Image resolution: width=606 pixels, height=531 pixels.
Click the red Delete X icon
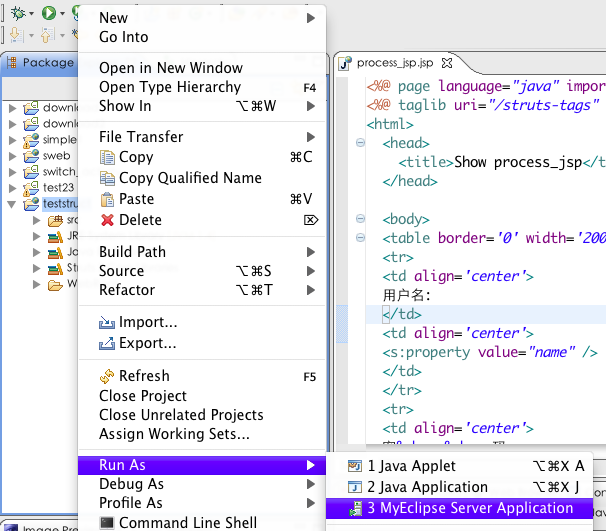108,220
